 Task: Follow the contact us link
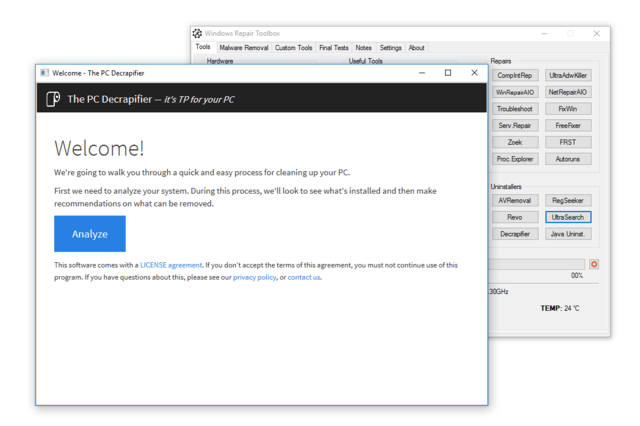coord(304,277)
